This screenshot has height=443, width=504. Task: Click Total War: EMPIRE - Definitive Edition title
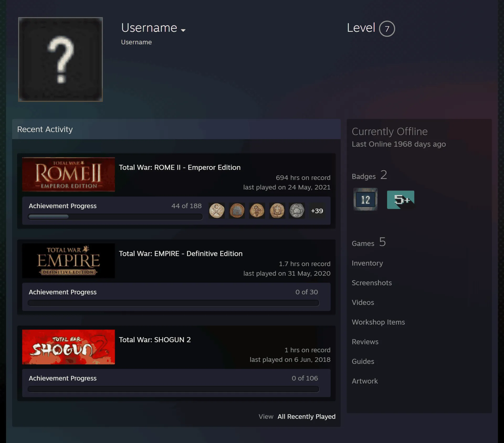(181, 254)
